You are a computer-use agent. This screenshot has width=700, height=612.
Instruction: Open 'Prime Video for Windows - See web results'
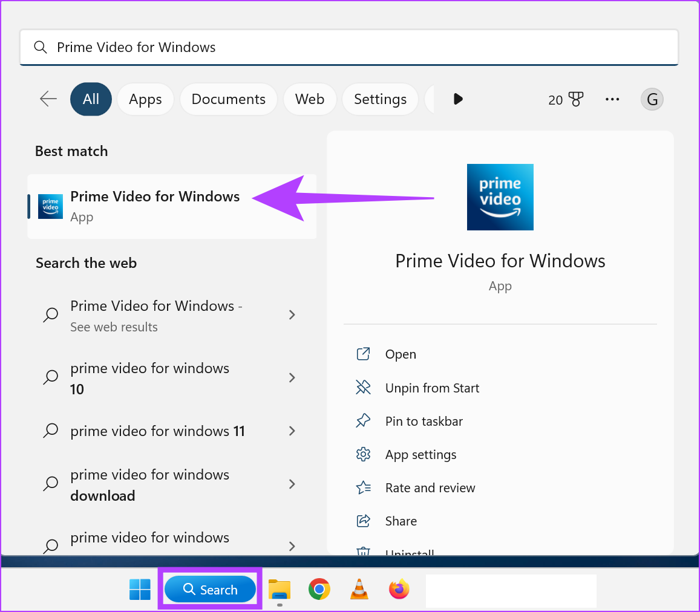(172, 316)
